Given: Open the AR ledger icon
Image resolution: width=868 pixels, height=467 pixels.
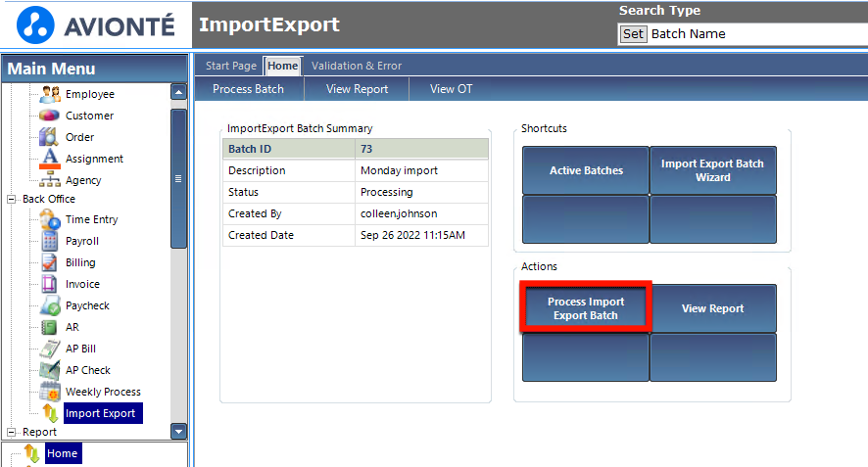Looking at the screenshot, I should 50,327.
